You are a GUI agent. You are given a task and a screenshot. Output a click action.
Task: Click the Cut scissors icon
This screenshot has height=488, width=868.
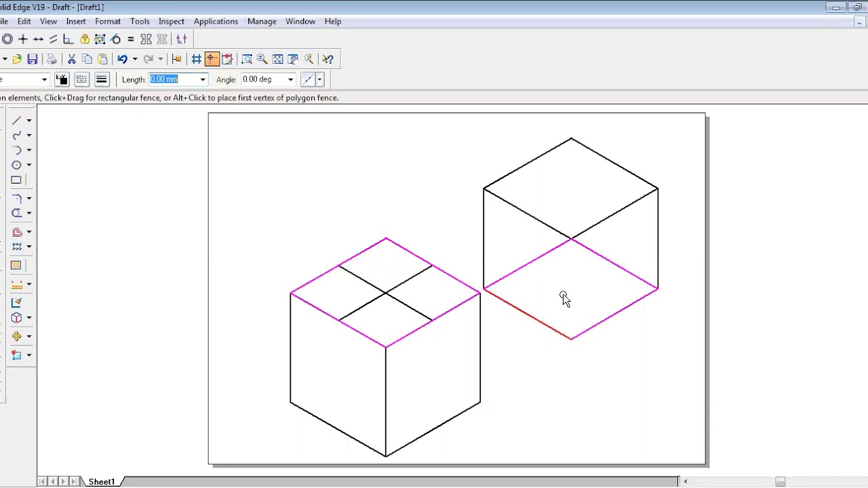pos(71,59)
